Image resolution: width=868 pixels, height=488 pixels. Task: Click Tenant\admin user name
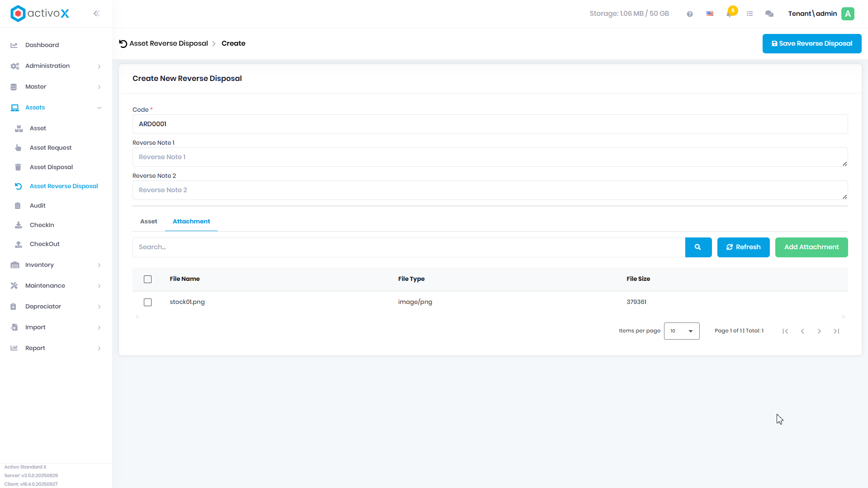coord(812,14)
